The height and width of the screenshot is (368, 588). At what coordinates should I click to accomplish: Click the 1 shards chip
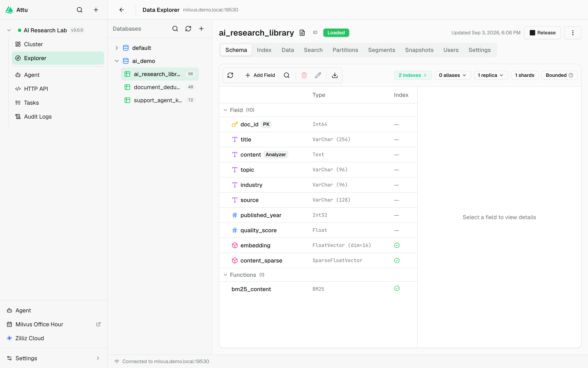coord(525,75)
